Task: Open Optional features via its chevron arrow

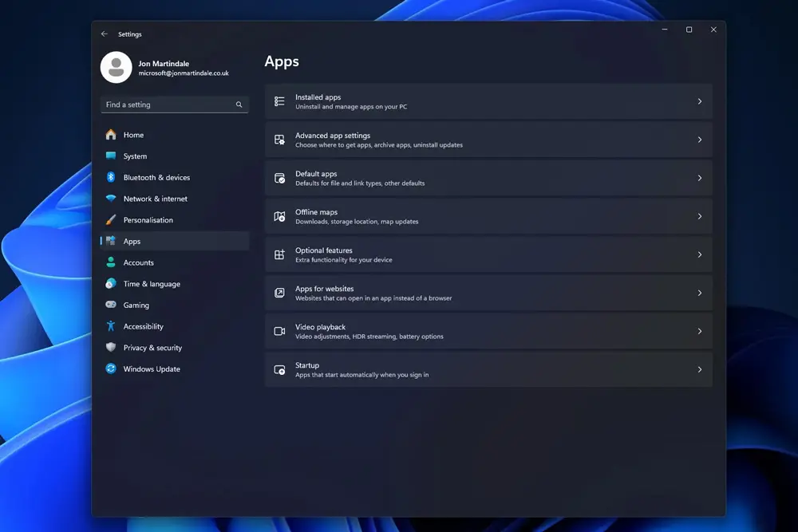Action: click(700, 254)
